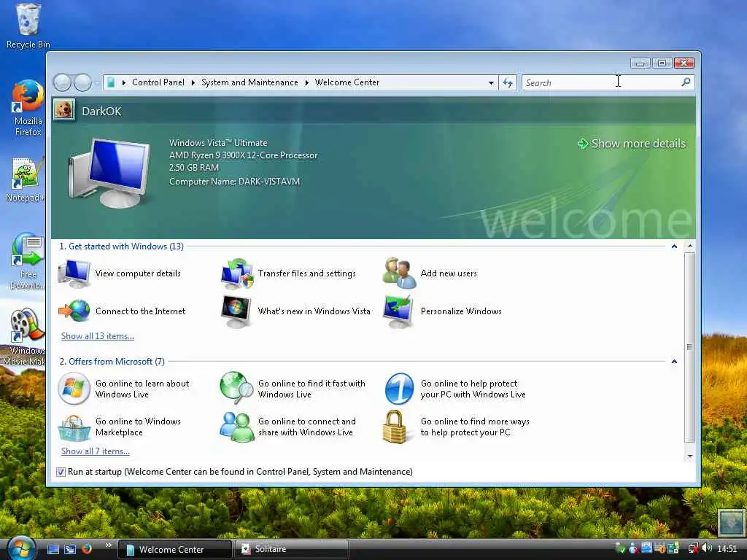Select the Windows Movie Maker desktop shortcut
The width and height of the screenshot is (747, 560).
[24, 337]
